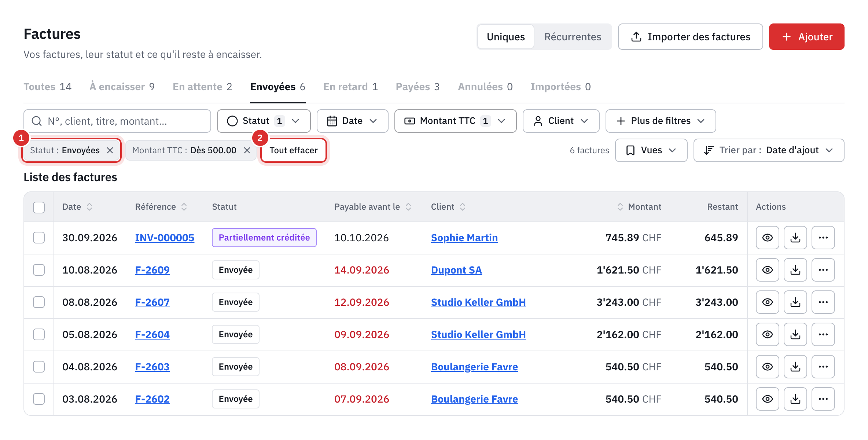This screenshot has height=440, width=868.
Task: Download invoice F-2602
Action: click(795, 399)
